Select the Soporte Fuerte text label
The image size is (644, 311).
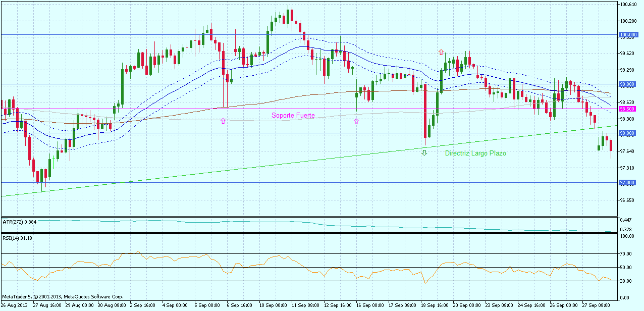(x=293, y=116)
